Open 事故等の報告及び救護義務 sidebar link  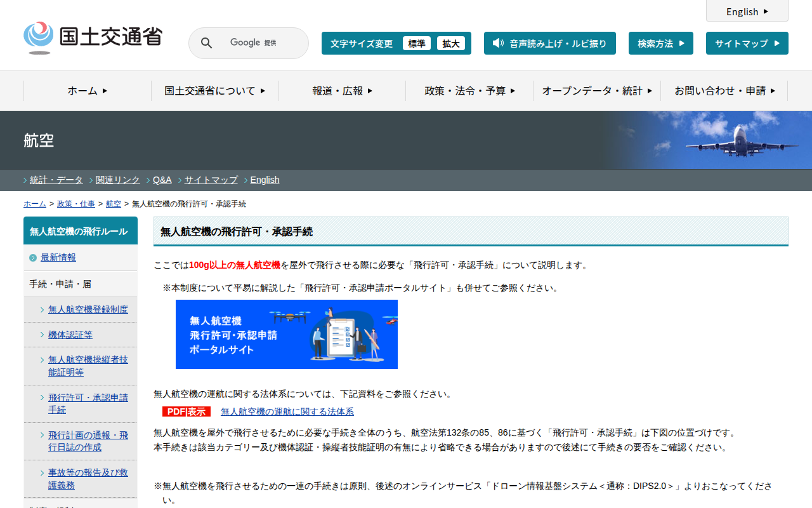pos(88,479)
